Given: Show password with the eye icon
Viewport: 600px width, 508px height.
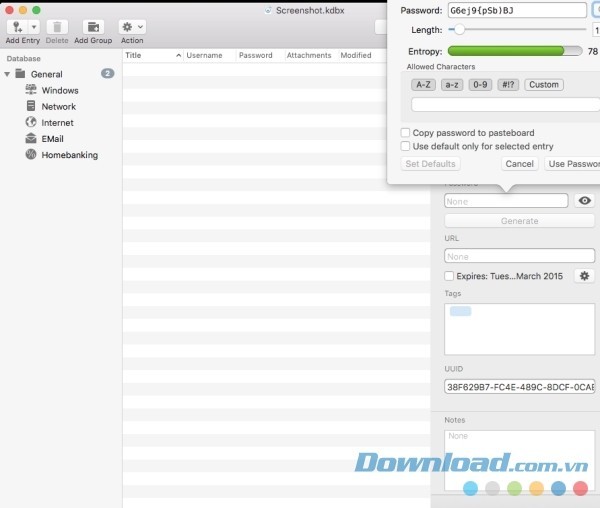Looking at the screenshot, I should click(585, 201).
